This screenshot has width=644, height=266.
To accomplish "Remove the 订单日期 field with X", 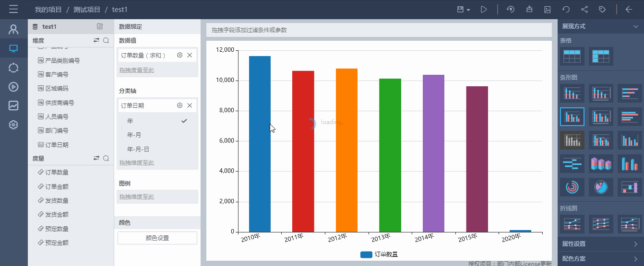I will tap(190, 105).
